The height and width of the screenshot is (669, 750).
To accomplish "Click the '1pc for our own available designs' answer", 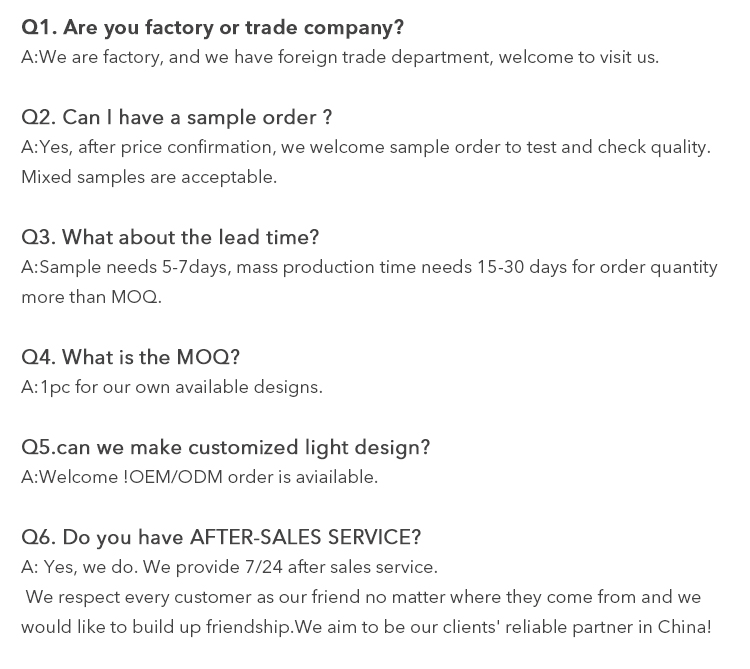I will [x=172, y=387].
